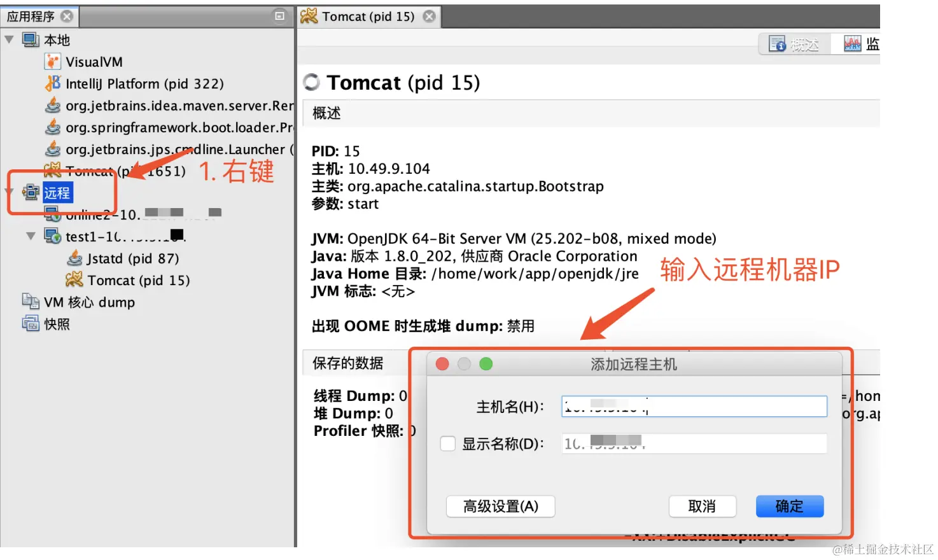Switch to the 监 monitor tab
The width and height of the screenshot is (938, 560).
click(x=856, y=44)
